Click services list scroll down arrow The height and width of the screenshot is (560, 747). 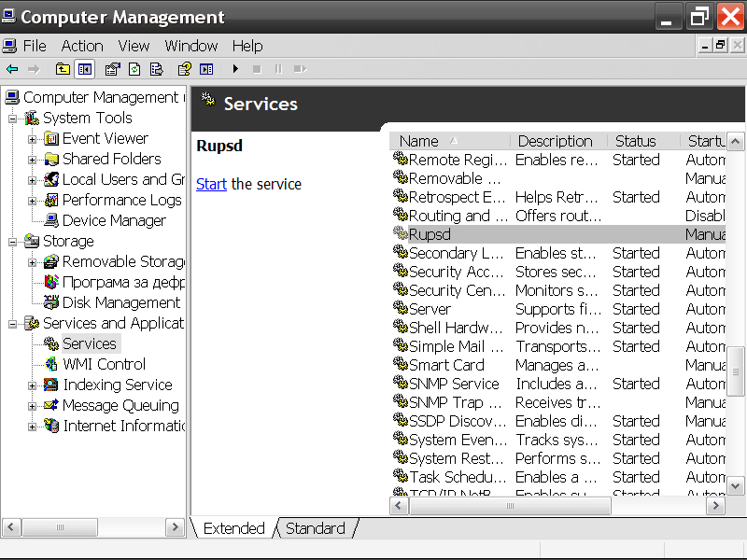tap(736, 486)
